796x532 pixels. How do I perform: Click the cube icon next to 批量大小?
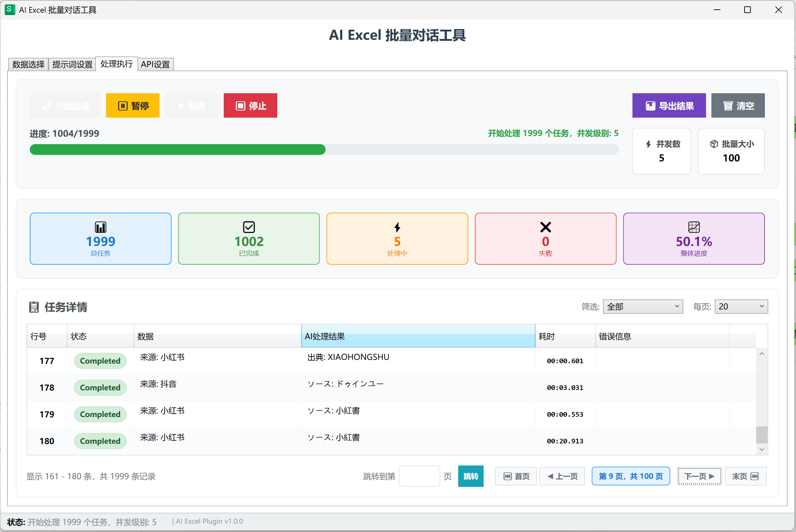click(714, 144)
